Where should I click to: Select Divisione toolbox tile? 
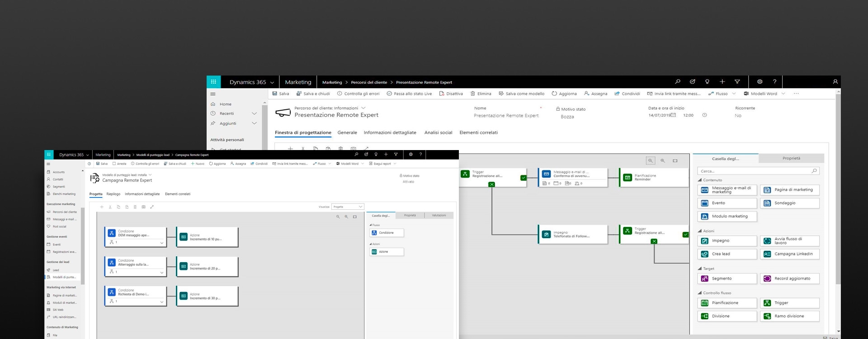[x=727, y=316]
